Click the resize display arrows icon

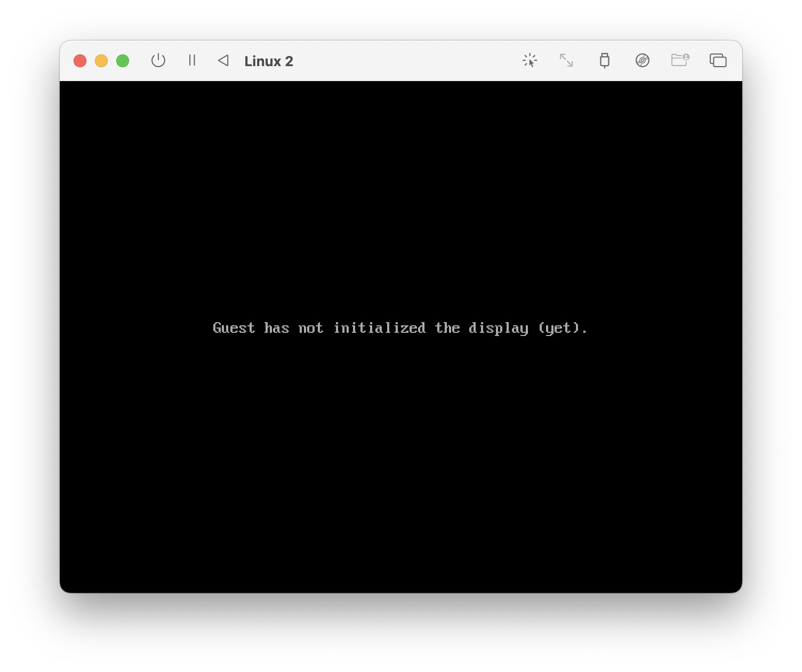point(566,60)
